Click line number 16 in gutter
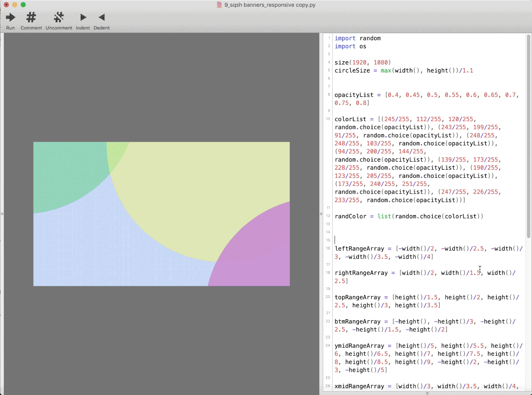532x395 pixels. click(x=328, y=248)
